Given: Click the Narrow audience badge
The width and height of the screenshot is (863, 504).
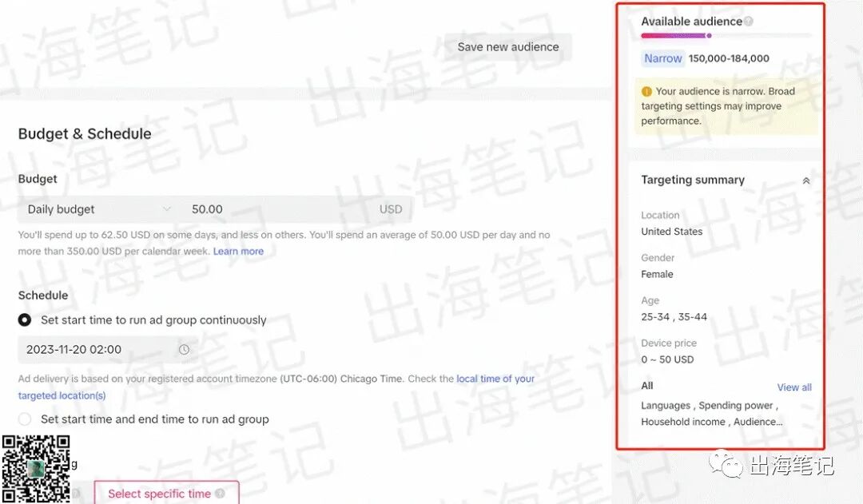Looking at the screenshot, I should point(662,58).
